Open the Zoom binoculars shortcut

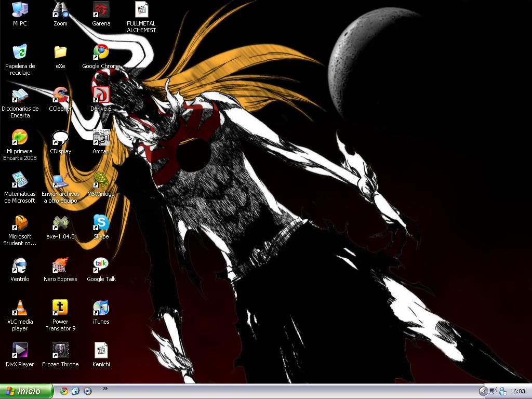pyautogui.click(x=60, y=9)
